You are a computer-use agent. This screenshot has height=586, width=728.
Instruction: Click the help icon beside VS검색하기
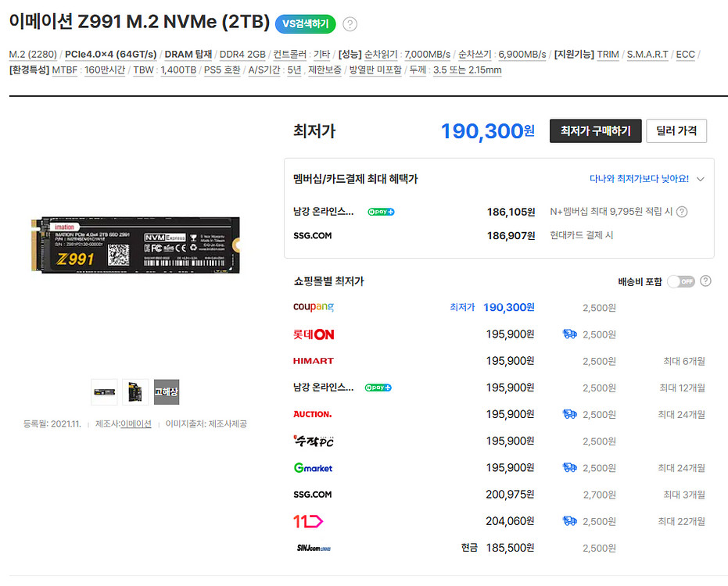pyautogui.click(x=350, y=24)
